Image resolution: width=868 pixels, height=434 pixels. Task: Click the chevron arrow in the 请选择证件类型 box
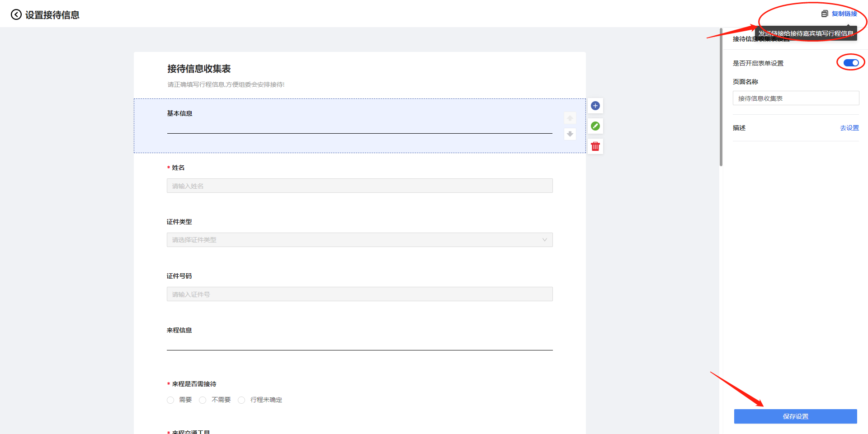[545, 240]
